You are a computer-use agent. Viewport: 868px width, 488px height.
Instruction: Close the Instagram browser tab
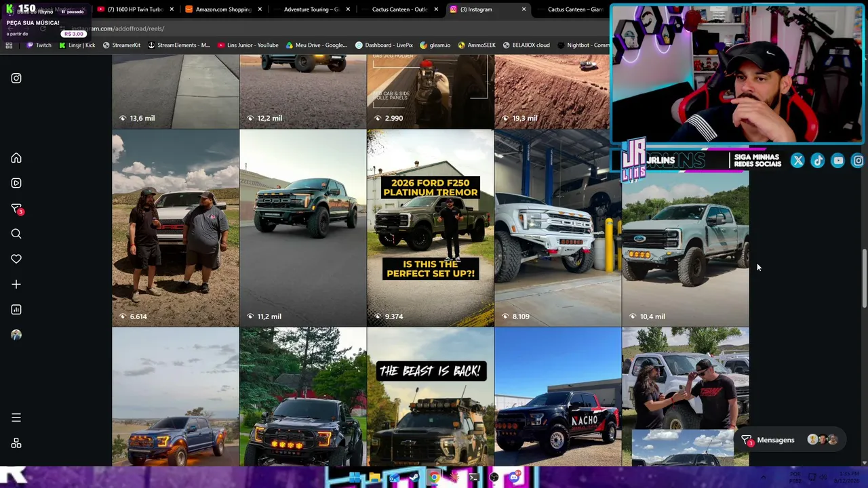524,9
